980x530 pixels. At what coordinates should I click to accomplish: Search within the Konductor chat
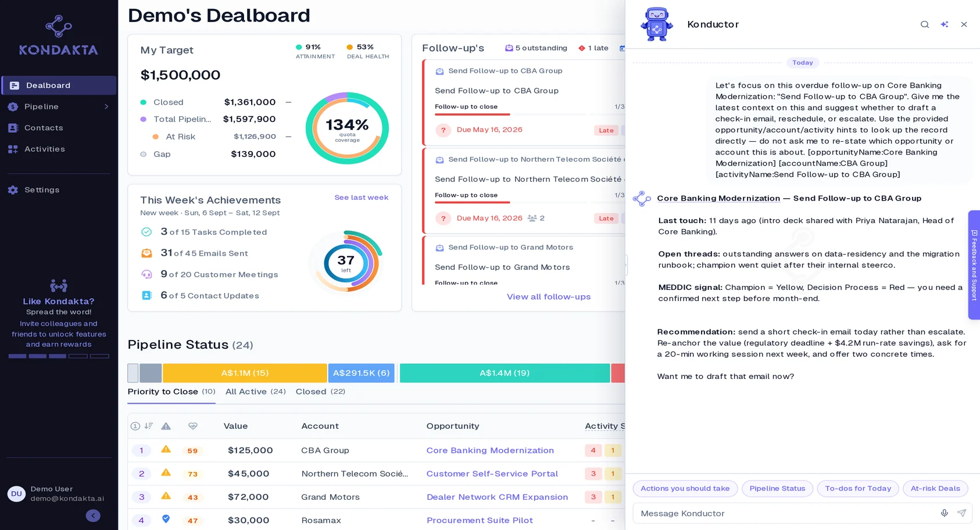[924, 24]
